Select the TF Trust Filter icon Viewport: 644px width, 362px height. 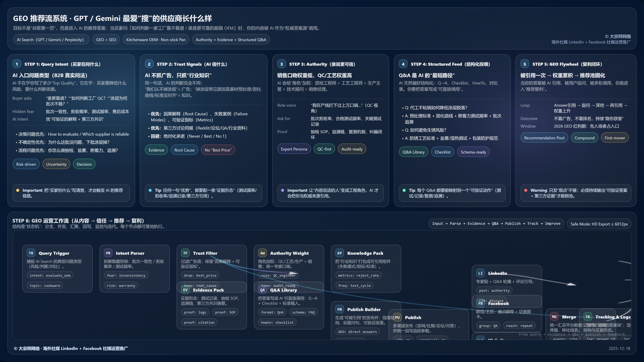pyautogui.click(x=185, y=253)
